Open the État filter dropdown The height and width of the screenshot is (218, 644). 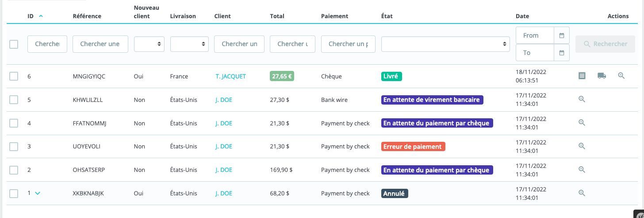coord(446,44)
